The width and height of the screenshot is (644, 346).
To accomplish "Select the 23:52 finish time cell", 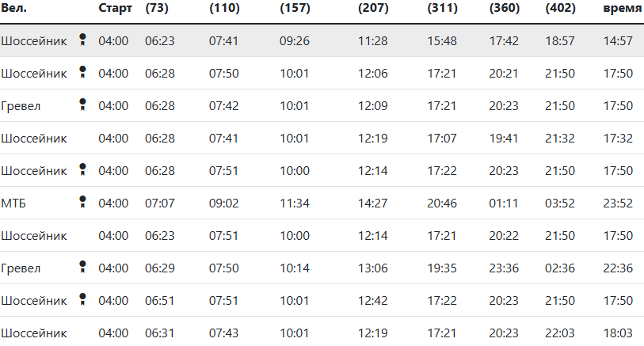I will coord(618,203).
